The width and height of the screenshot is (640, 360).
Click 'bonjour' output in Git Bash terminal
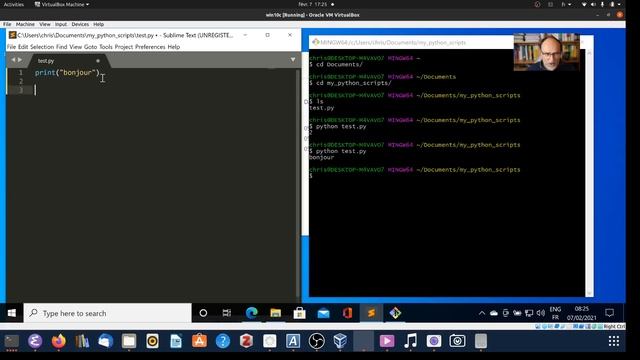[322, 158]
